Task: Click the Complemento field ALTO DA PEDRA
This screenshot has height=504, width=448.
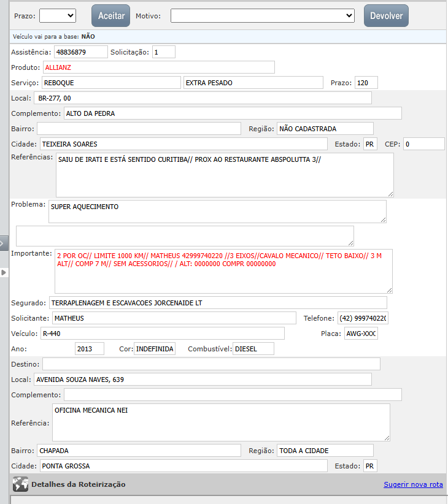Action: click(x=233, y=113)
